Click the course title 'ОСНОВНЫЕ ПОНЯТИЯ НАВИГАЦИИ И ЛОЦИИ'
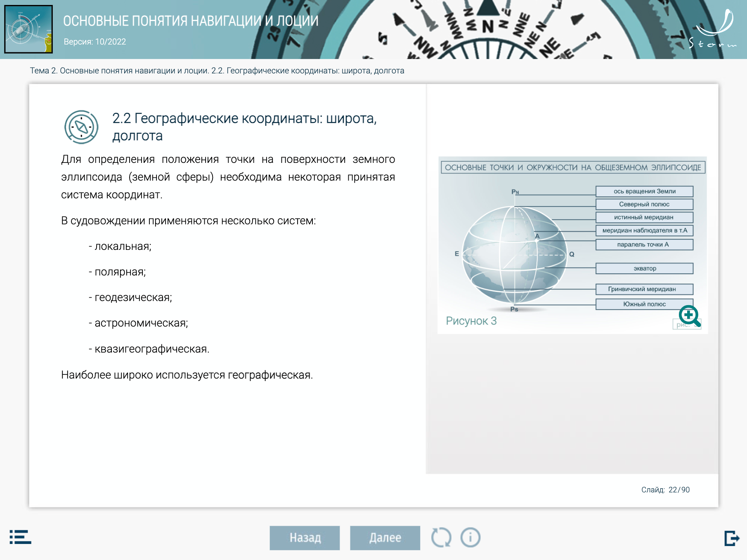 click(191, 21)
